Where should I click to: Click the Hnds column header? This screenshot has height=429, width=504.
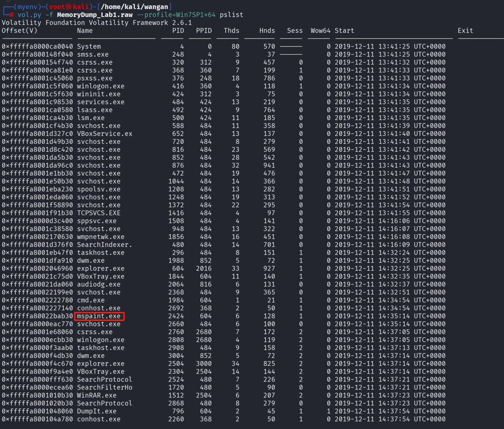[x=267, y=31]
